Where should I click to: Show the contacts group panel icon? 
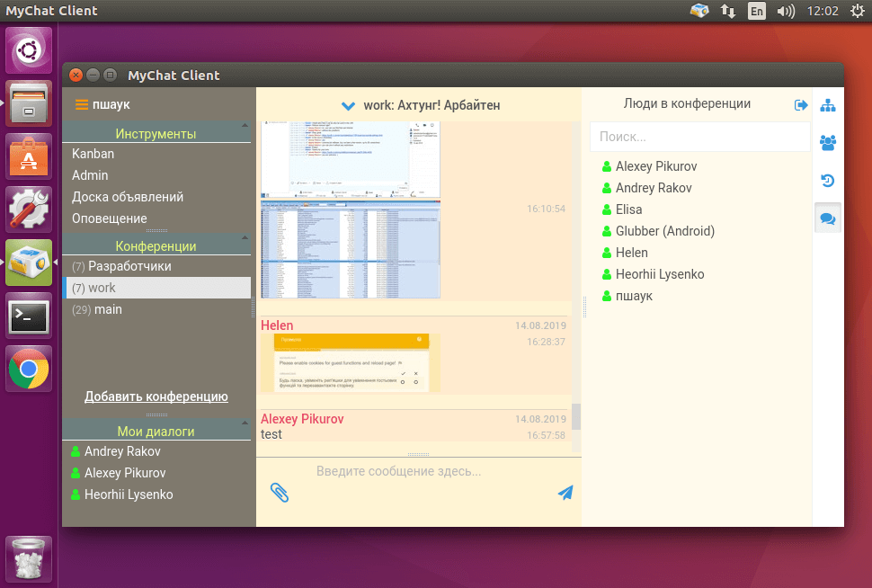pos(827,142)
